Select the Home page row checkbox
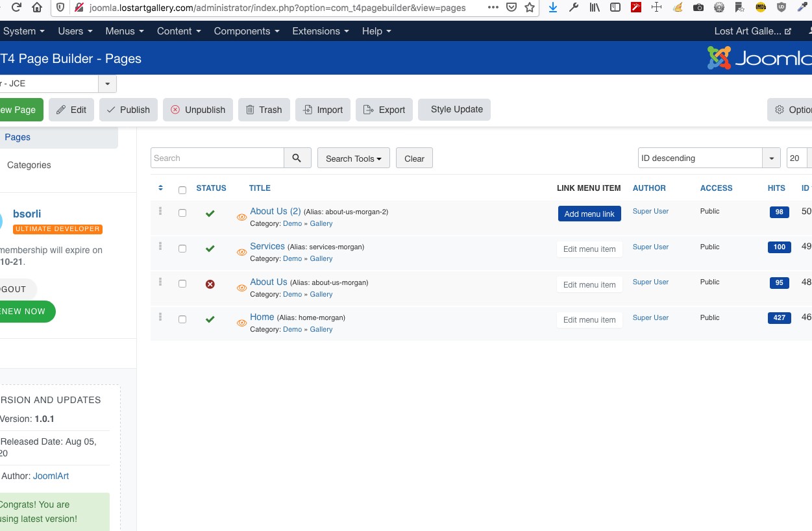812x531 pixels. click(x=182, y=319)
